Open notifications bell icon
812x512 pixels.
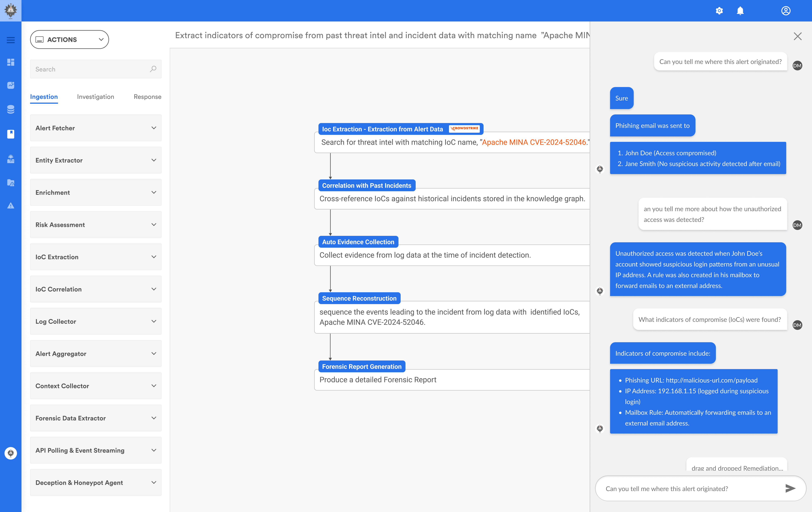[740, 11]
